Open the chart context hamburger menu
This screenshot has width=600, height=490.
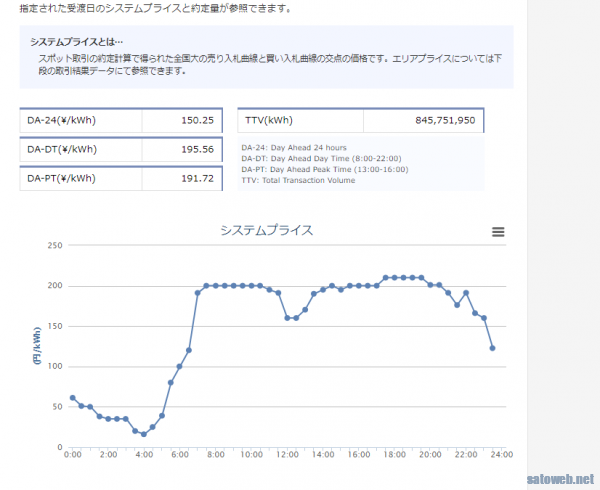(498, 232)
